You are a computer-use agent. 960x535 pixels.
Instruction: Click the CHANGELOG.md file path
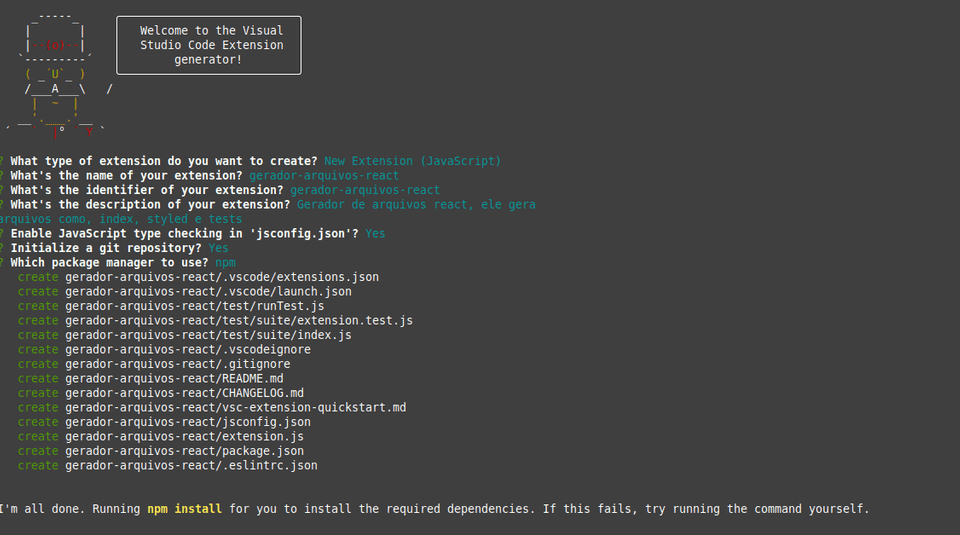point(184,393)
